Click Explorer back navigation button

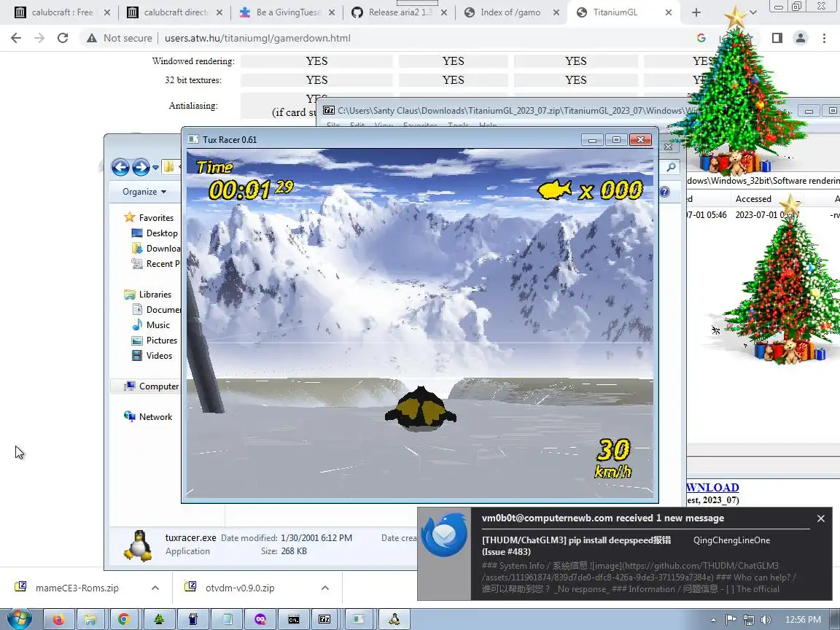(x=120, y=167)
